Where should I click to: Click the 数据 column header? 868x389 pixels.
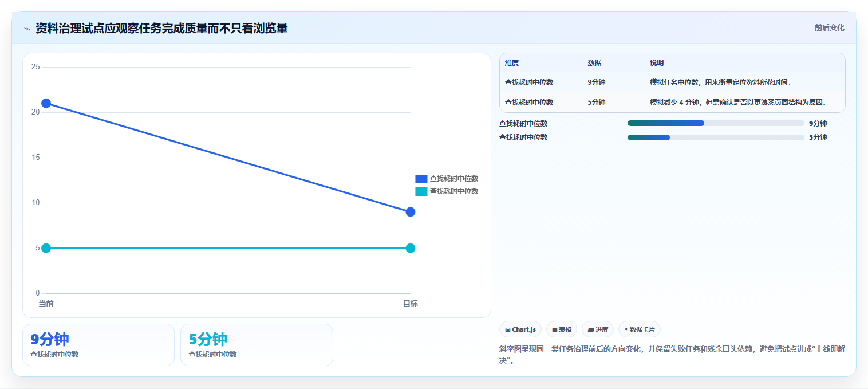(x=594, y=63)
